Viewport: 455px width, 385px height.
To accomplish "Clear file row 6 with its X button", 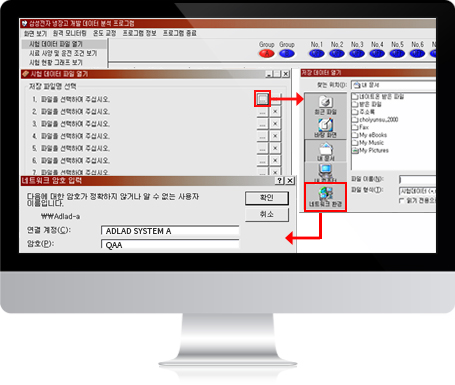I will tap(275, 161).
